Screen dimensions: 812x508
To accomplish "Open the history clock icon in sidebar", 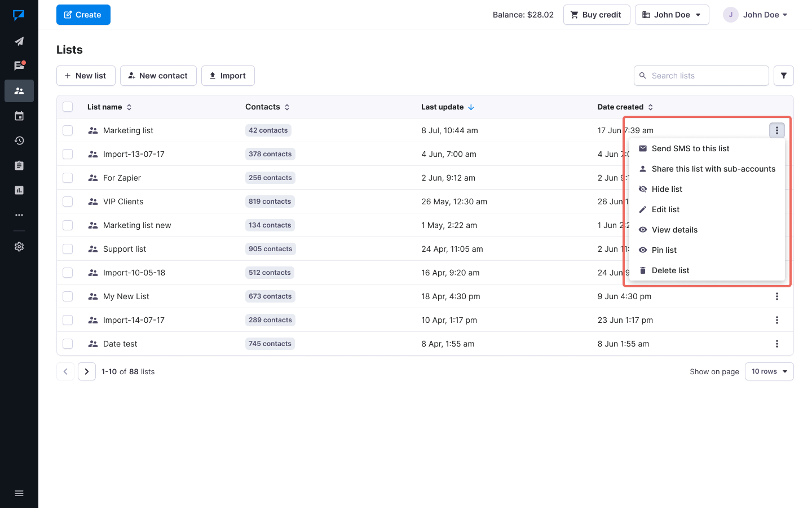I will click(x=19, y=141).
